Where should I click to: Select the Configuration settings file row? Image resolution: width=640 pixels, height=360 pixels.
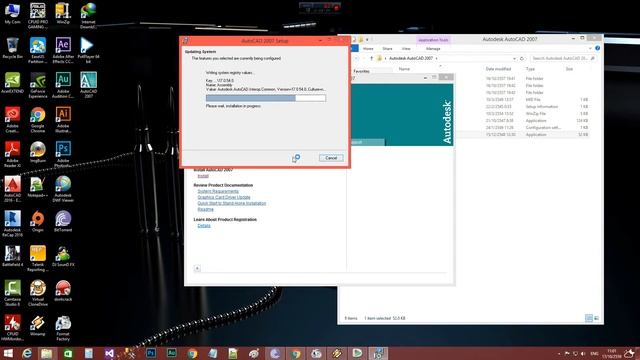pos(522,127)
